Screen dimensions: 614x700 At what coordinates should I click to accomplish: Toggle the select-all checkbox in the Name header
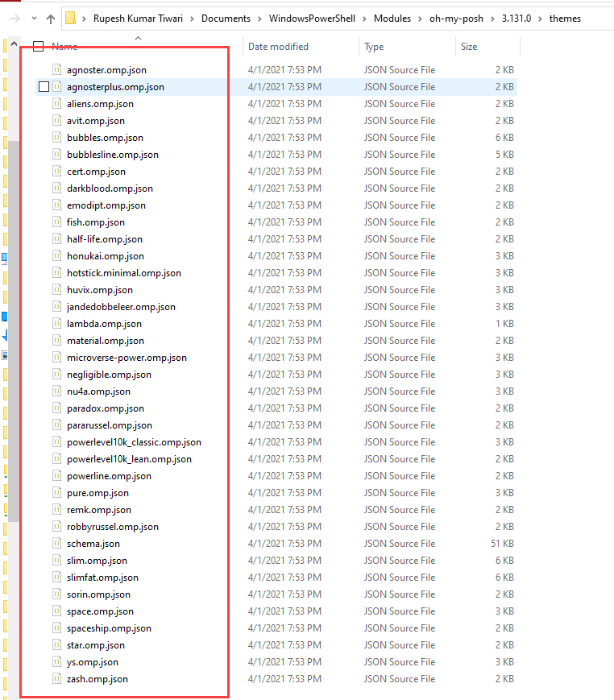pos(39,47)
